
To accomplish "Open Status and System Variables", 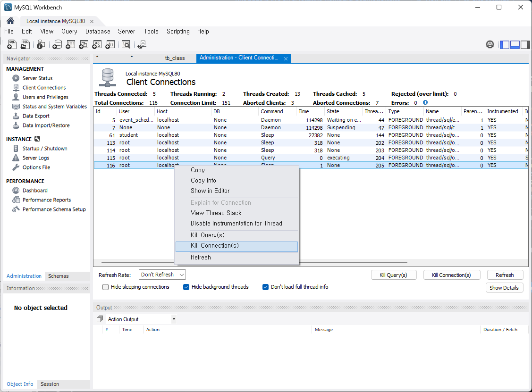I will pos(55,107).
